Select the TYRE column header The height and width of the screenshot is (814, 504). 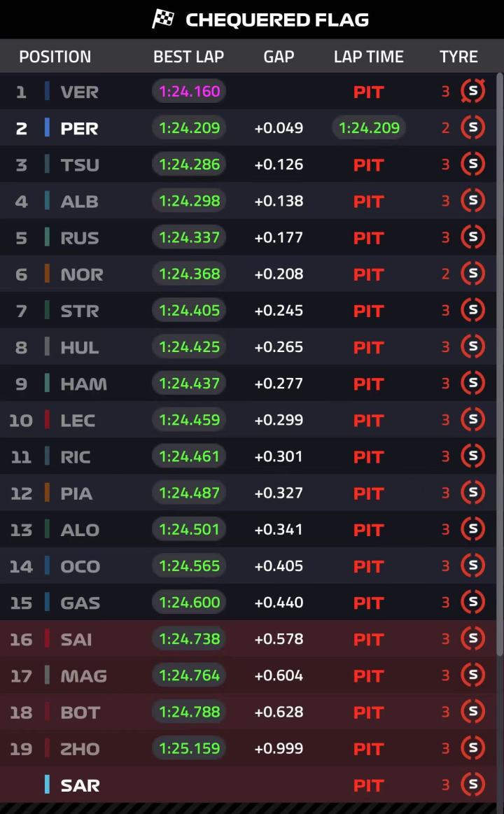pos(458,57)
